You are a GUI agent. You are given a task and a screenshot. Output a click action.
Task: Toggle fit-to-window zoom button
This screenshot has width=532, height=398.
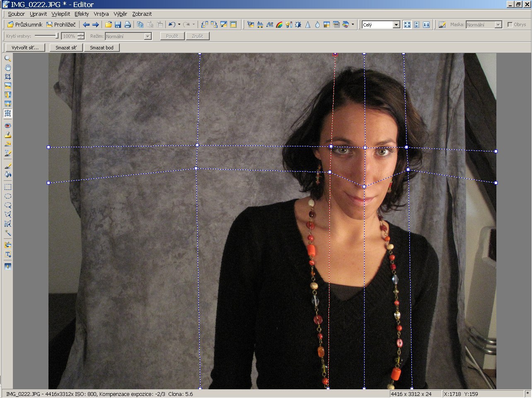point(407,24)
